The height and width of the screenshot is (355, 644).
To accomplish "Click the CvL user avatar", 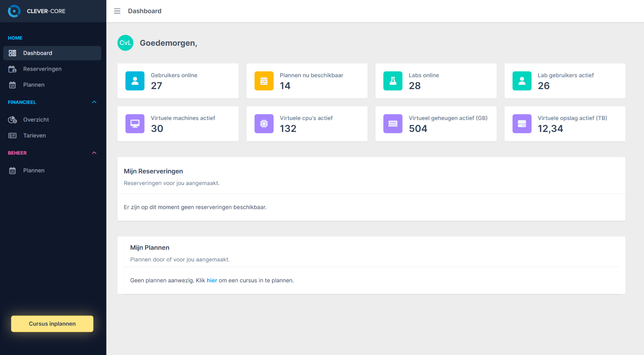I will click(x=125, y=43).
